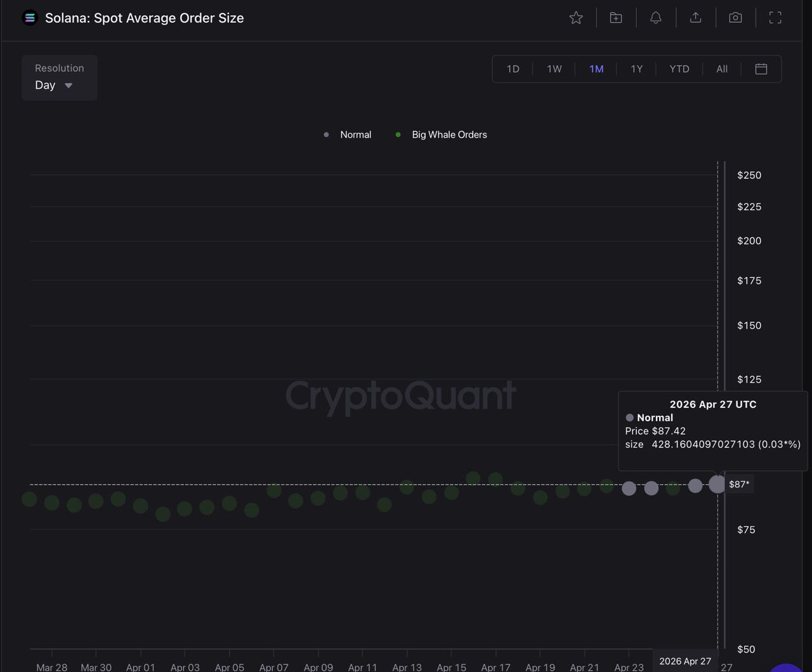Enter fullscreen mode icon
The image size is (812, 672).
tap(775, 18)
